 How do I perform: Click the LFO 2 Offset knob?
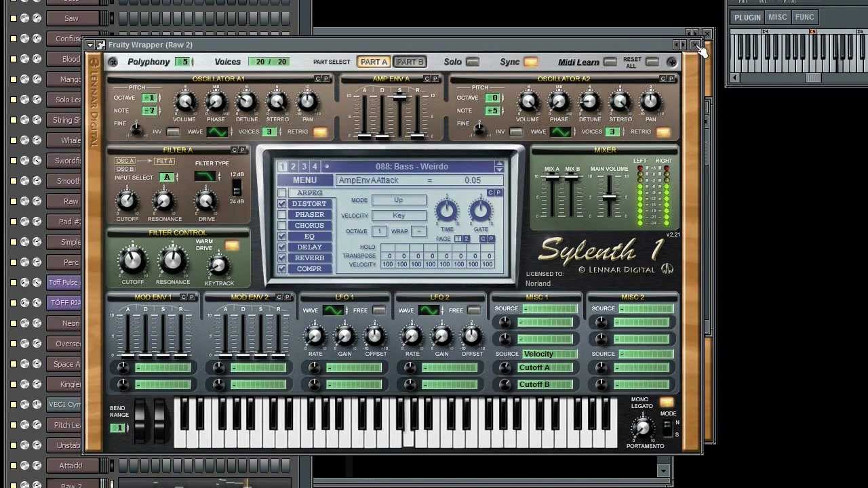[472, 336]
